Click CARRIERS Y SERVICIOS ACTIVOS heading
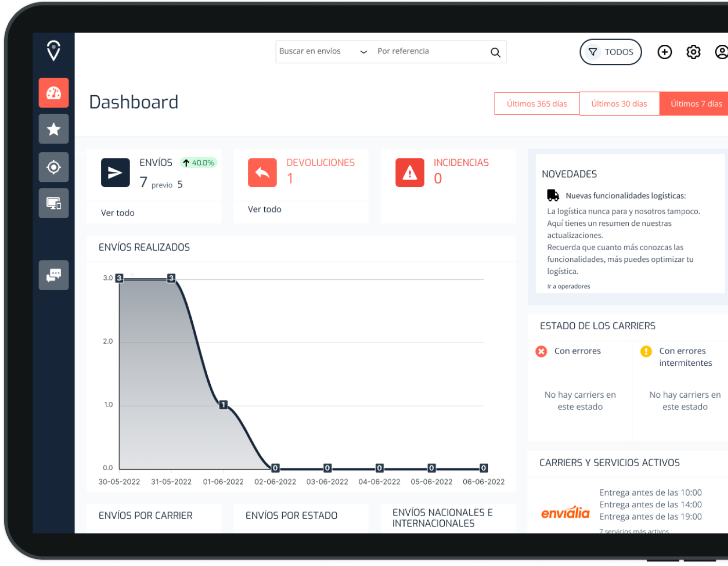 pos(609,463)
